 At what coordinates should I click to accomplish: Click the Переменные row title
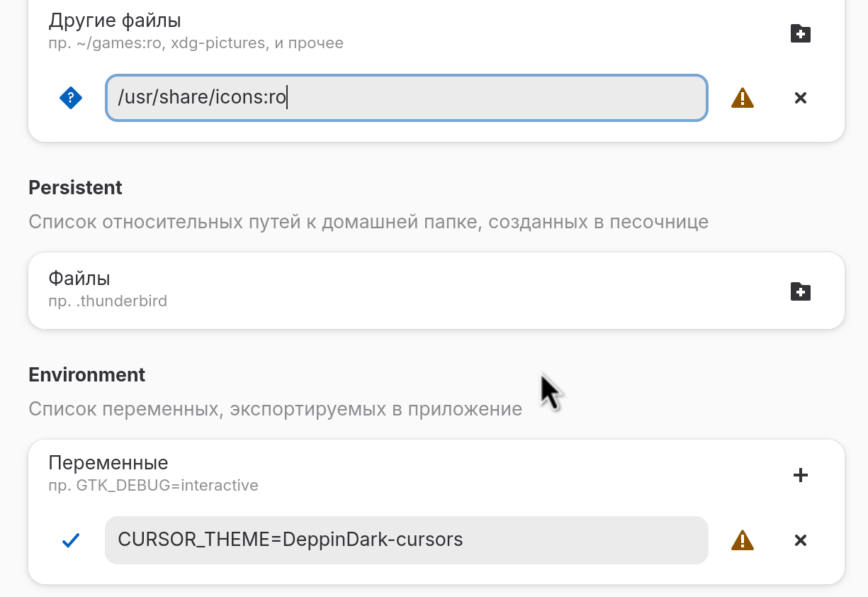108,463
